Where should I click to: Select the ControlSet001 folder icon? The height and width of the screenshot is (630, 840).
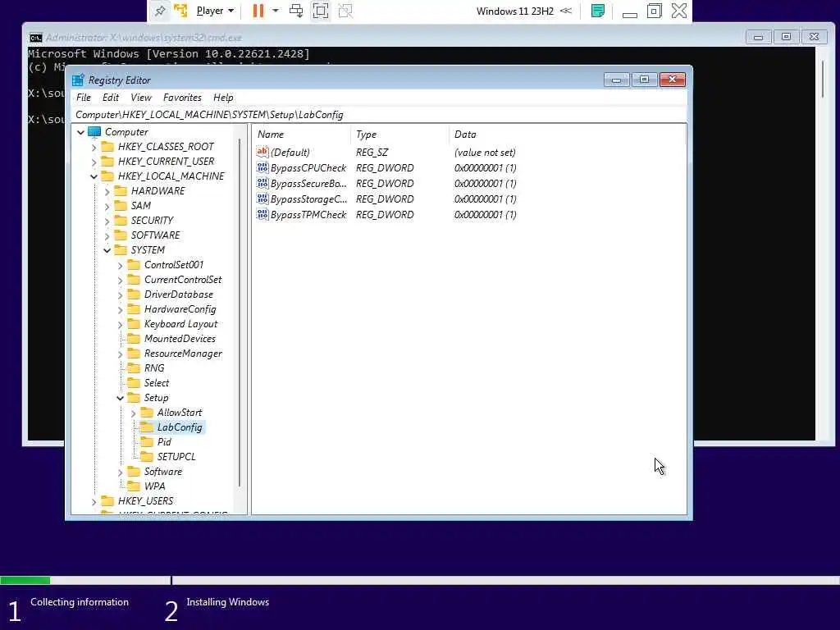click(x=134, y=265)
